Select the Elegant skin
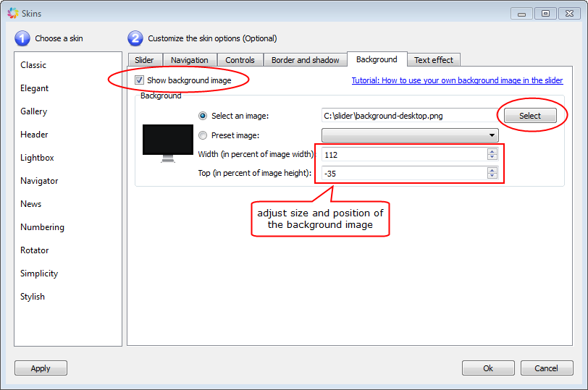The width and height of the screenshot is (588, 390). coord(35,88)
